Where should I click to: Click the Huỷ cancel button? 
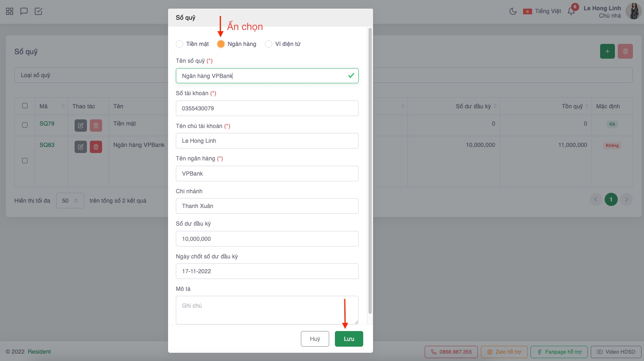315,339
